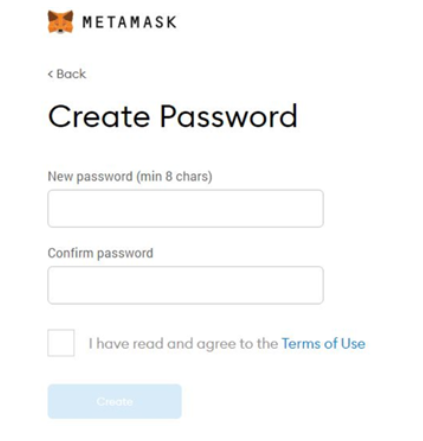Submit with the light blue Create button
This screenshot has width=423, height=441.
click(x=115, y=401)
